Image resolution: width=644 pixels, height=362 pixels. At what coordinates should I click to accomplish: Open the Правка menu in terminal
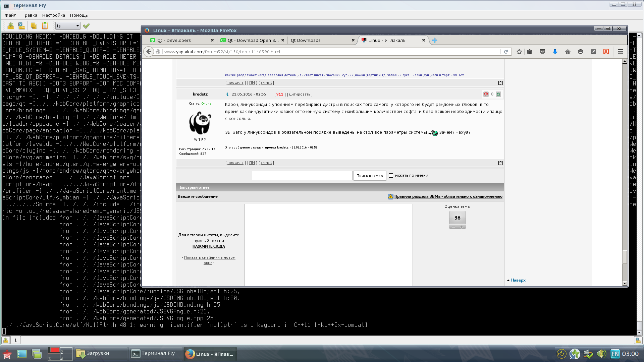coord(29,15)
